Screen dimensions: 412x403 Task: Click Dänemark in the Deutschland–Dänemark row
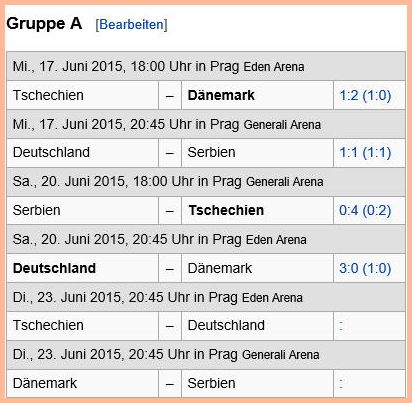tap(220, 268)
